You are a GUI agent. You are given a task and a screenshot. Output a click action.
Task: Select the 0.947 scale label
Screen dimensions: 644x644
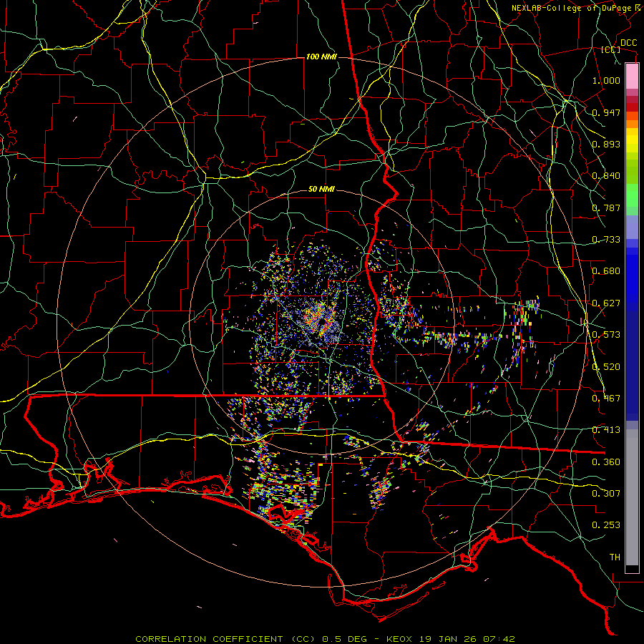(606, 113)
